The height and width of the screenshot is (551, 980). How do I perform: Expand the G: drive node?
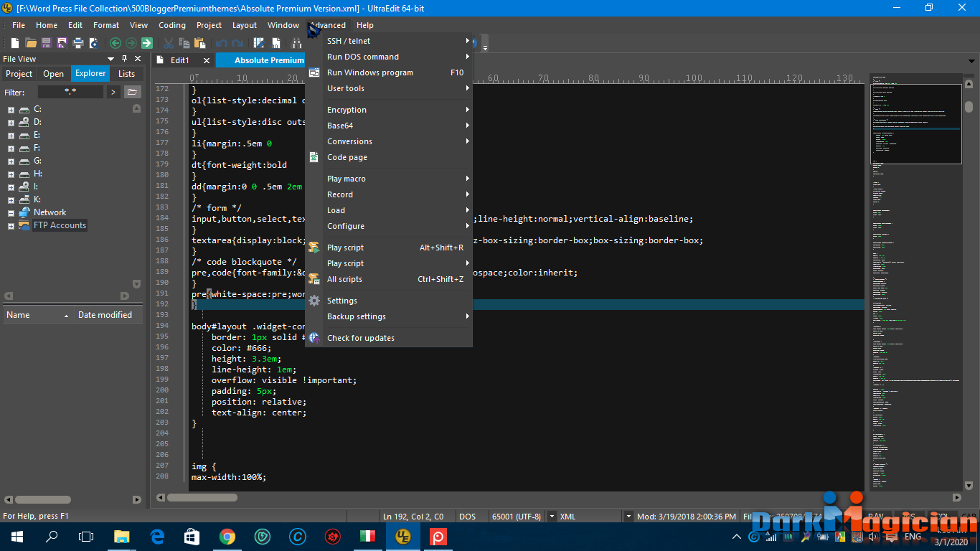(11, 161)
